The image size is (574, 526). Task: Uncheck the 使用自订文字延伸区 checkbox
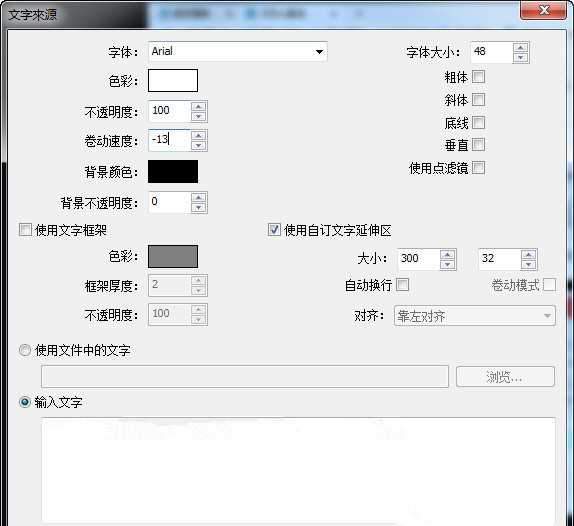tap(274, 230)
